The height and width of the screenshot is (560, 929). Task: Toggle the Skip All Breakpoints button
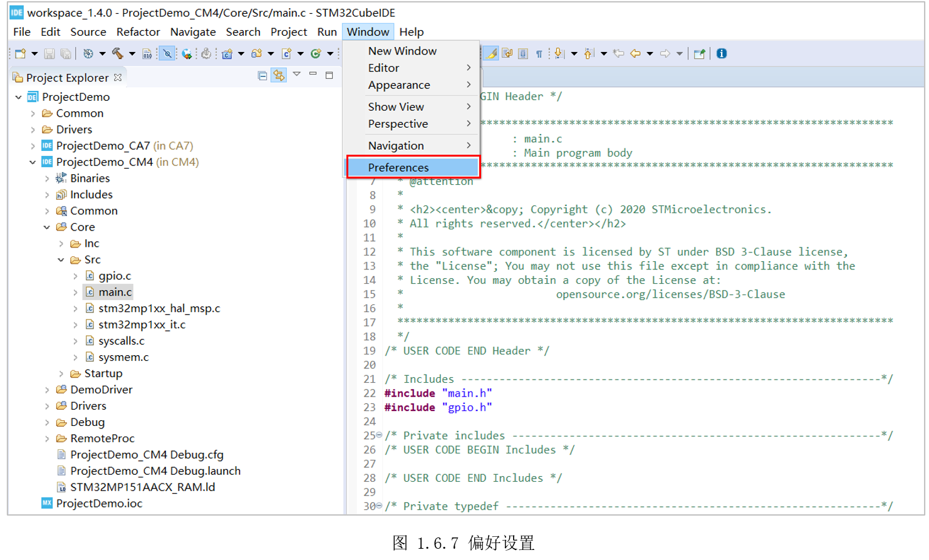point(167,54)
